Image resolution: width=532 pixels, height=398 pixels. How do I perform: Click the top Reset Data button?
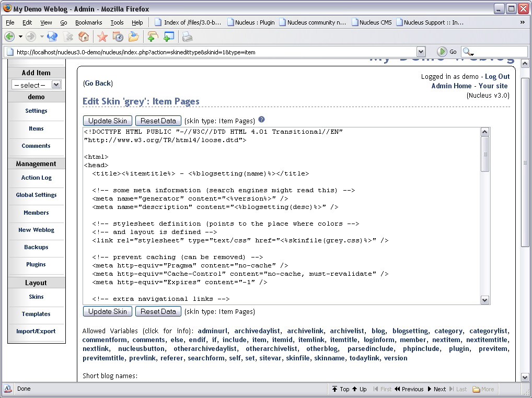coord(158,121)
